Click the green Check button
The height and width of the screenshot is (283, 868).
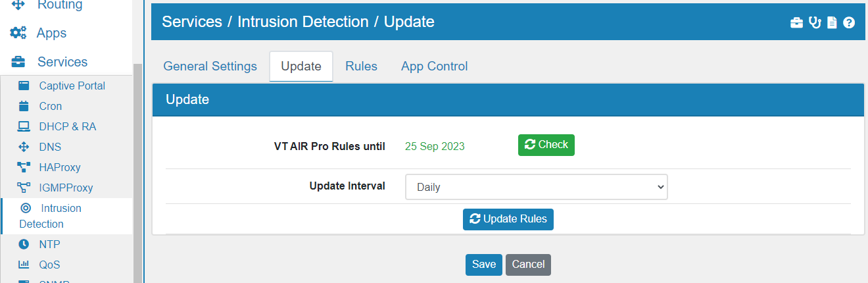tap(546, 145)
